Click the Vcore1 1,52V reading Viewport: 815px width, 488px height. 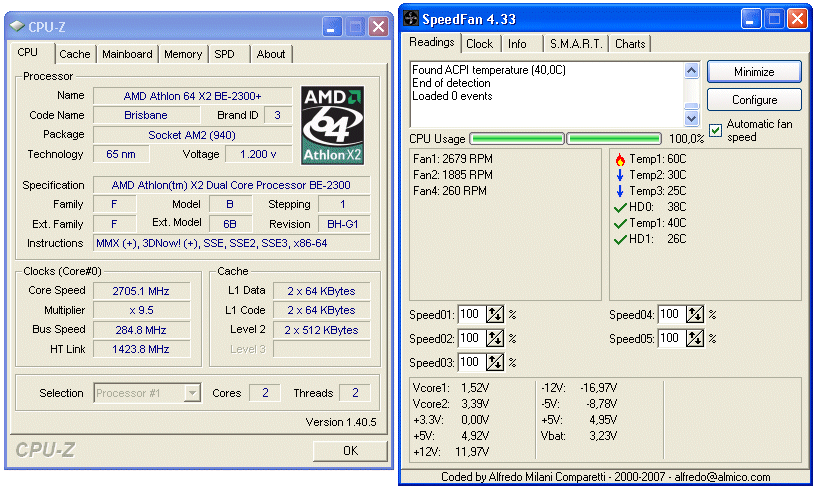coord(451,388)
